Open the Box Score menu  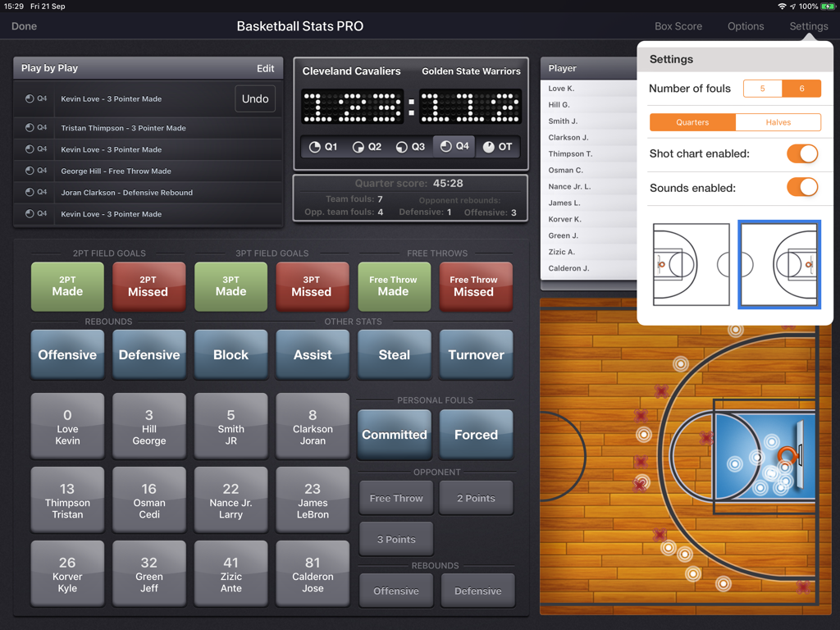(x=678, y=25)
